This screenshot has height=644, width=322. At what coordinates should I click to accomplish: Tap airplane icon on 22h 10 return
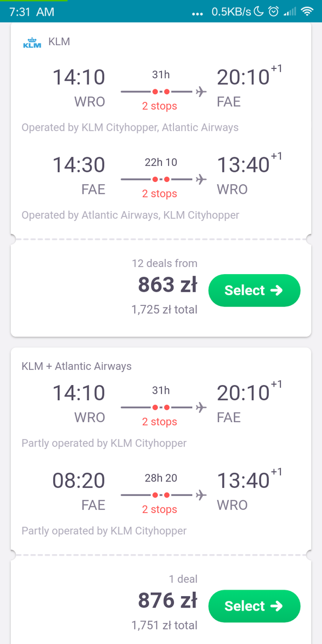(201, 179)
